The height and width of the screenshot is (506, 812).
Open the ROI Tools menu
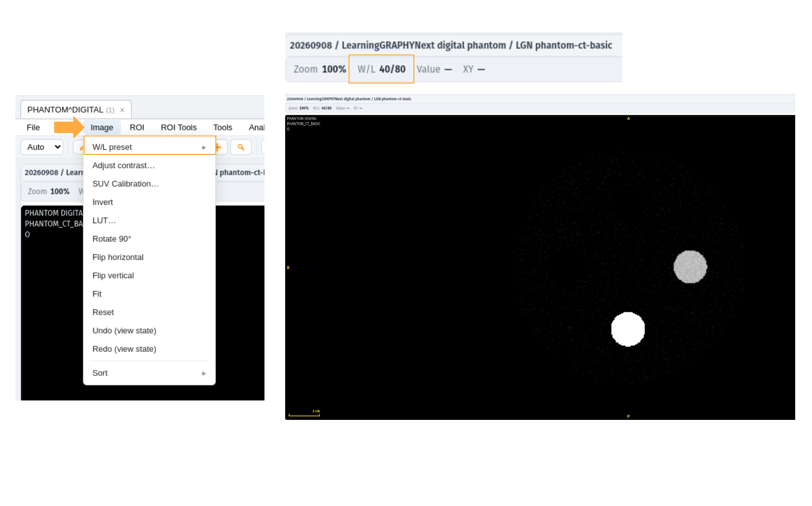pyautogui.click(x=179, y=127)
